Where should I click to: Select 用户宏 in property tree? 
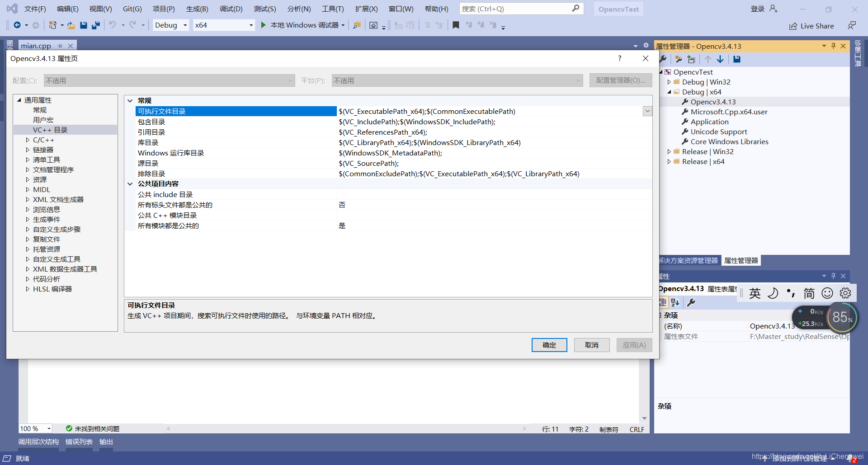pyautogui.click(x=43, y=120)
